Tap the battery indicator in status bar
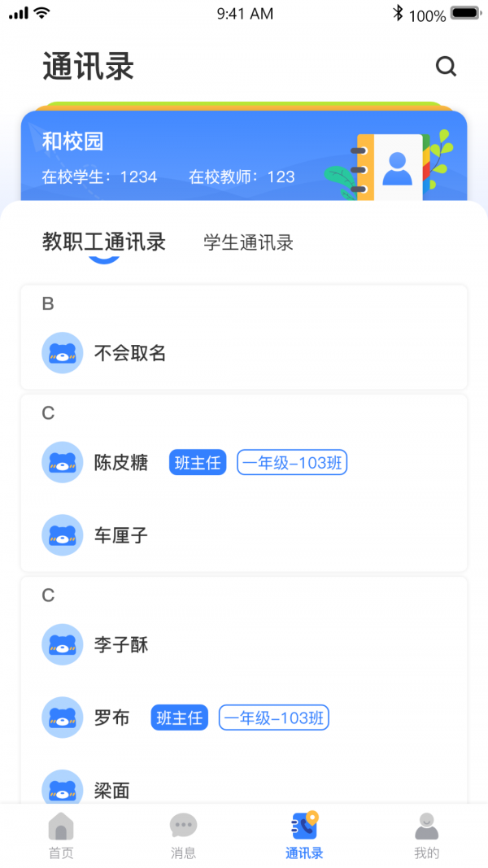 (x=461, y=12)
